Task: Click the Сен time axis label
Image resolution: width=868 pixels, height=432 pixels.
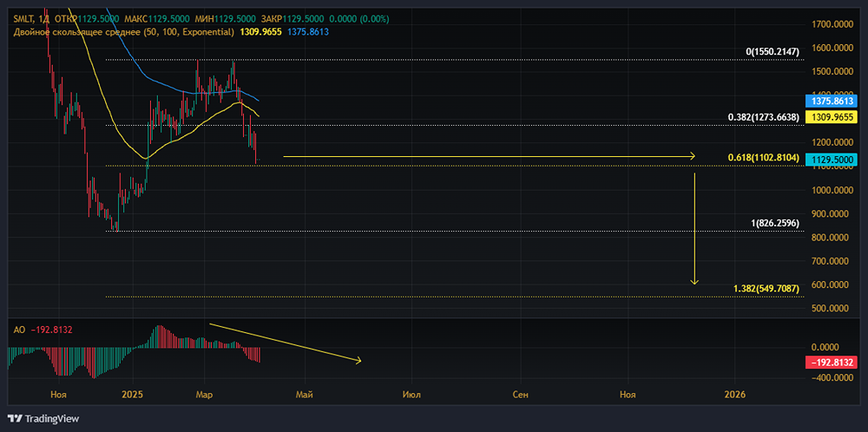Action: 521,395
